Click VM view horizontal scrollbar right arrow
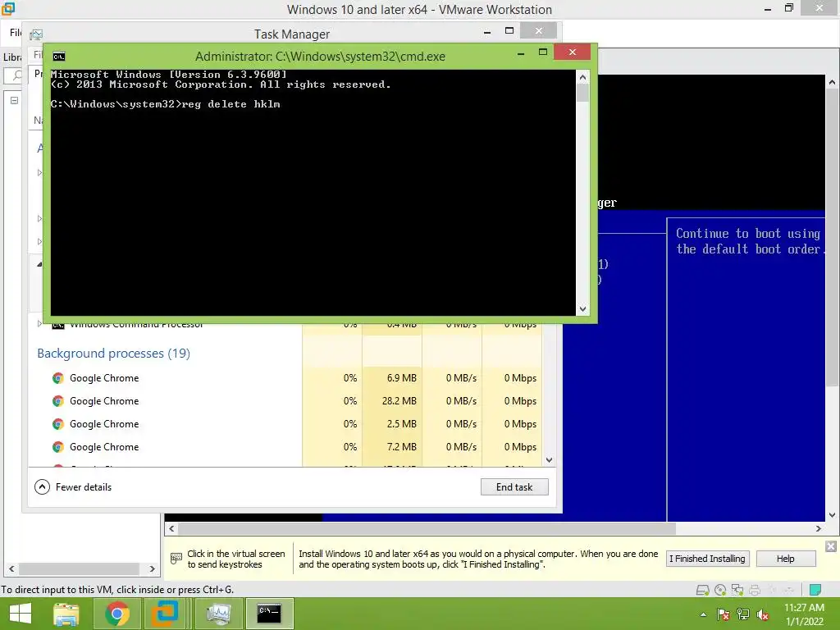 [x=819, y=529]
